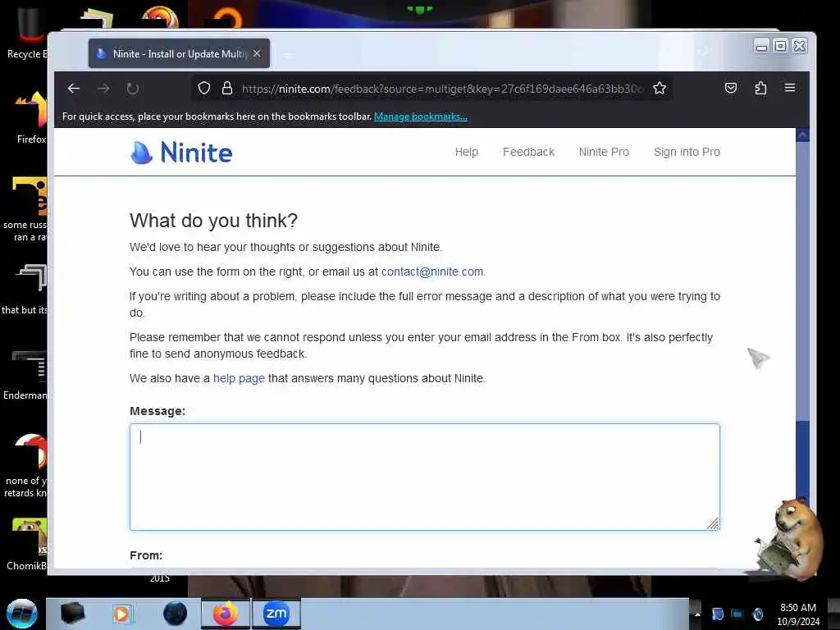Open the Zoom (zm) taskbar button
The image size is (840, 630).
coord(276,614)
